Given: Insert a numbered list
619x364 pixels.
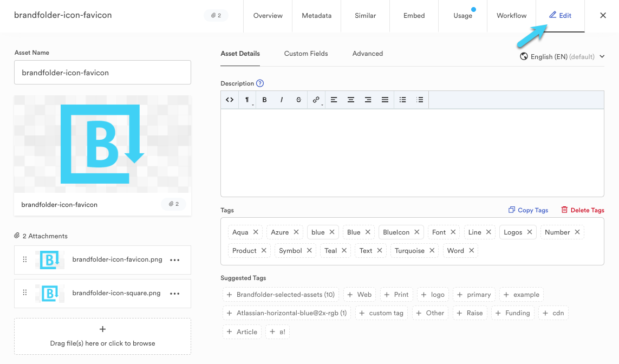Looking at the screenshot, I should coord(420,100).
